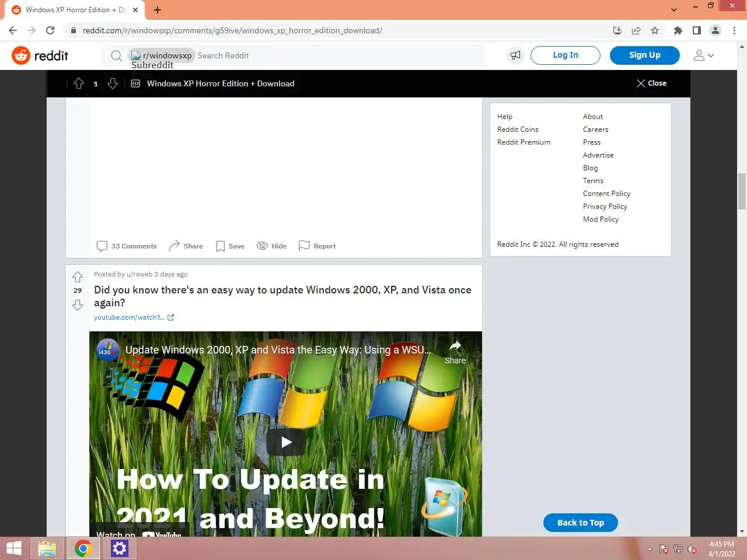Image resolution: width=747 pixels, height=560 pixels.
Task: Open a new browser tab
Action: (158, 10)
